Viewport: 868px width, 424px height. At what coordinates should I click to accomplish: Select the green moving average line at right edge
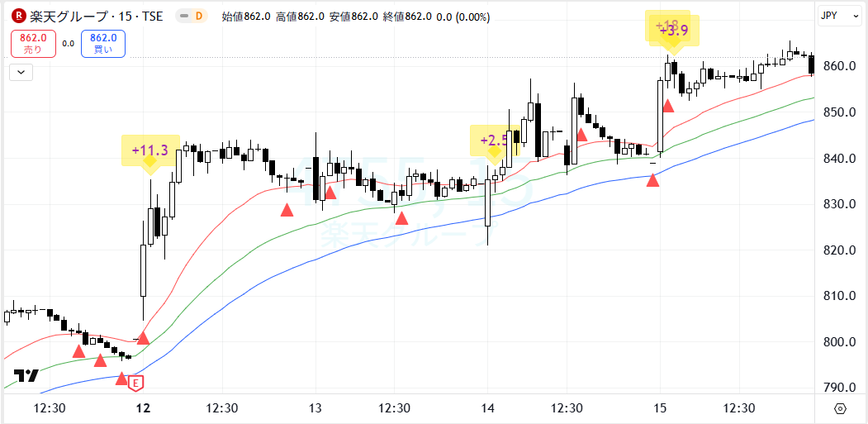point(805,99)
